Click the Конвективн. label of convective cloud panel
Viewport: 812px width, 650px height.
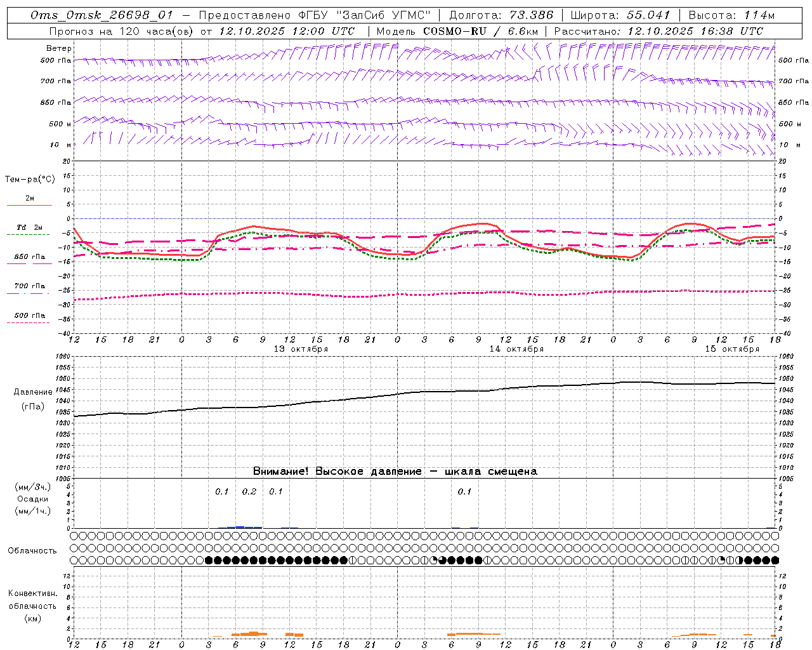32,594
